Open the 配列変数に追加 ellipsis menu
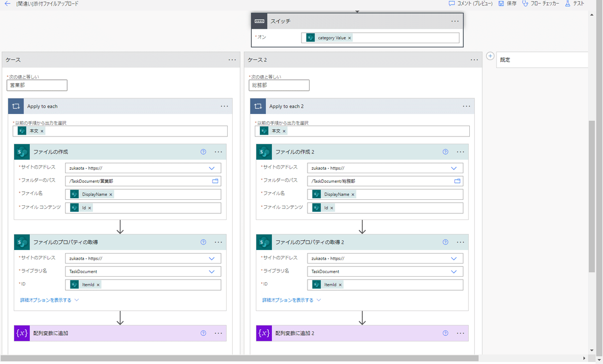 (x=218, y=333)
